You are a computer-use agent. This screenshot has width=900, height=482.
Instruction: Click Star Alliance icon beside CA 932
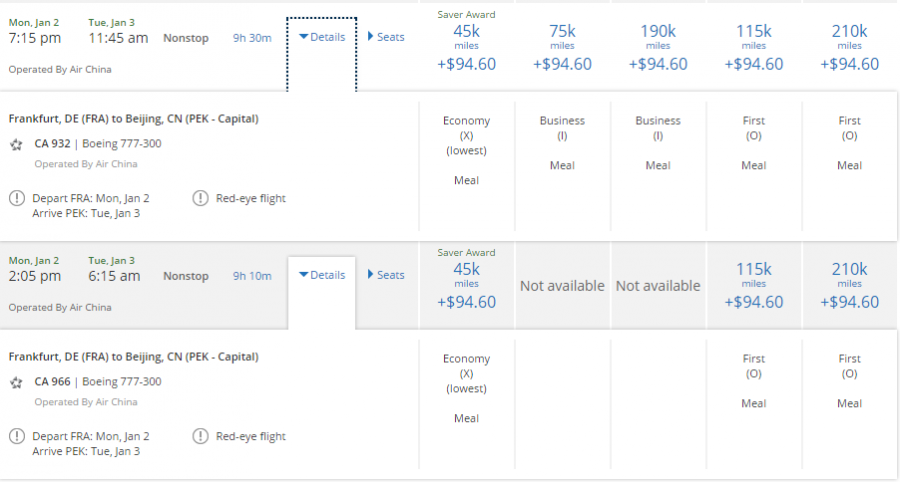click(16, 144)
